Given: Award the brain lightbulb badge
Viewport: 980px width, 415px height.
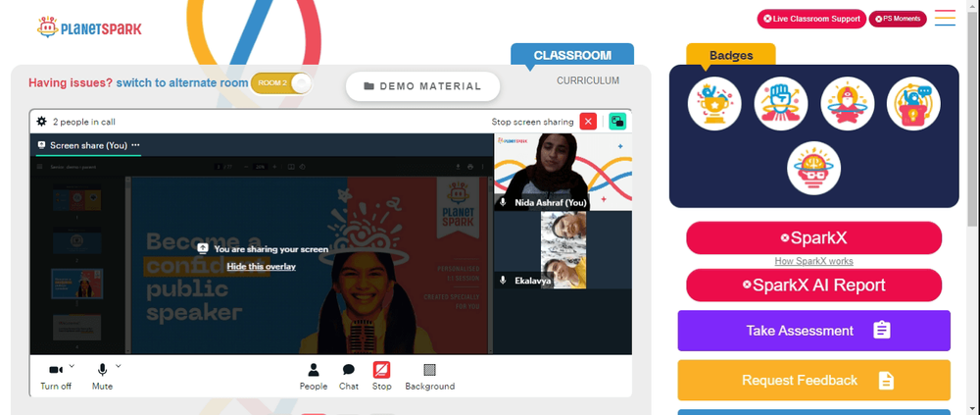Looking at the screenshot, I should [813, 168].
